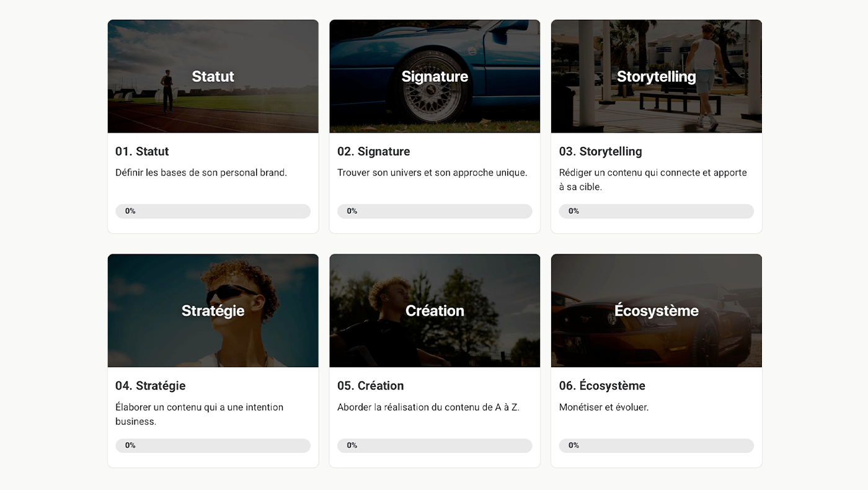Click the "02. Signature" heading
The width and height of the screenshot is (868, 490).
(x=373, y=151)
